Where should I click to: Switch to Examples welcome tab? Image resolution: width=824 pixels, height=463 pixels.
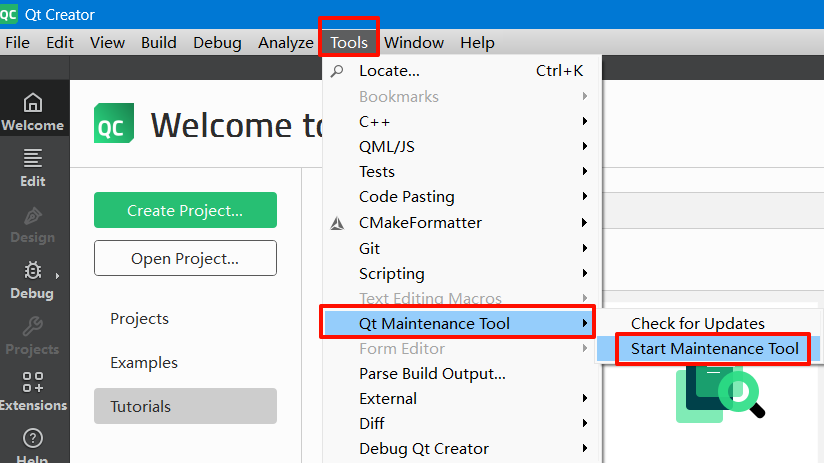(x=186, y=363)
